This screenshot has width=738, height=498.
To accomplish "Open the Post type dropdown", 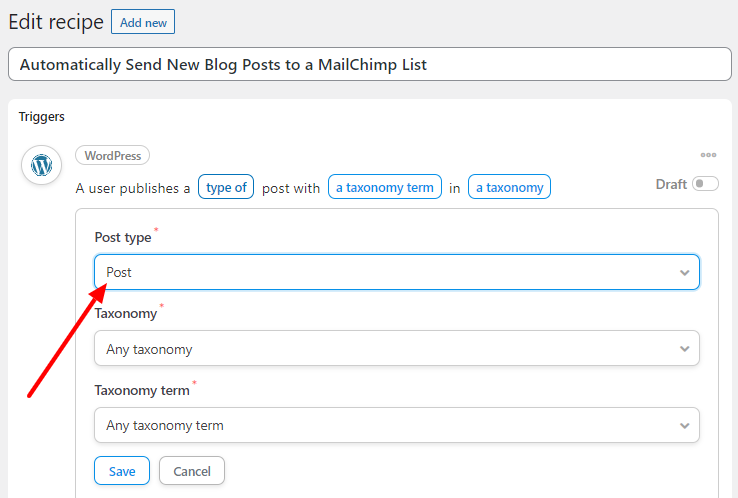I will pyautogui.click(x=397, y=272).
